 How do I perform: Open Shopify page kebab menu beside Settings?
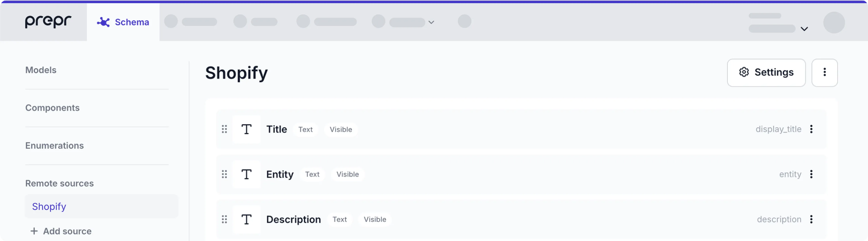824,73
